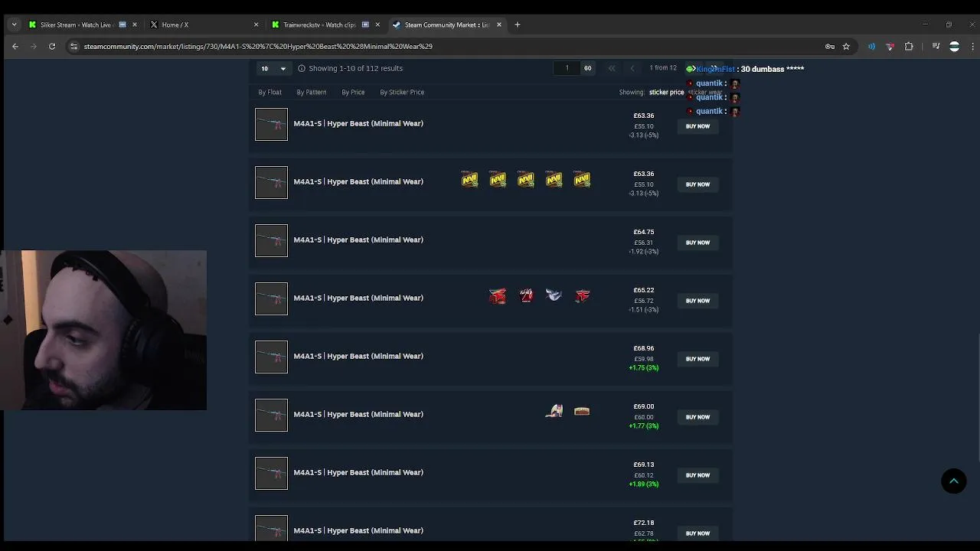Click second sticker on £69.00 listing

(x=582, y=412)
